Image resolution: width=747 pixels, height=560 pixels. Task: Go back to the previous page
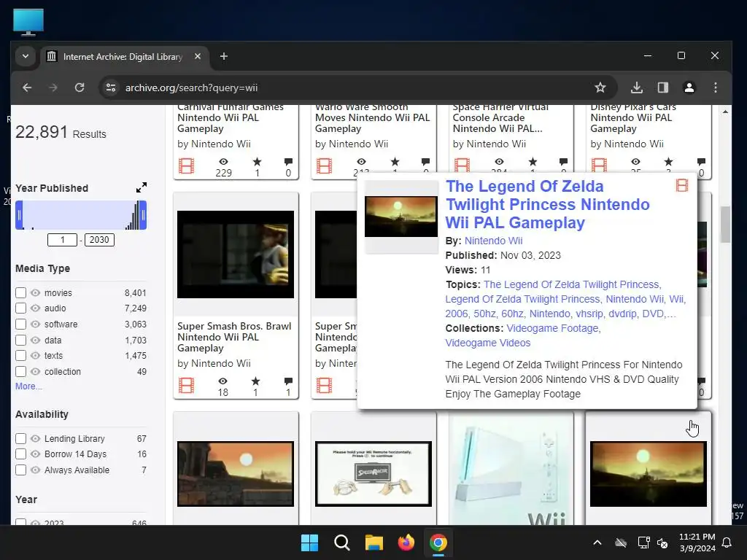click(27, 87)
